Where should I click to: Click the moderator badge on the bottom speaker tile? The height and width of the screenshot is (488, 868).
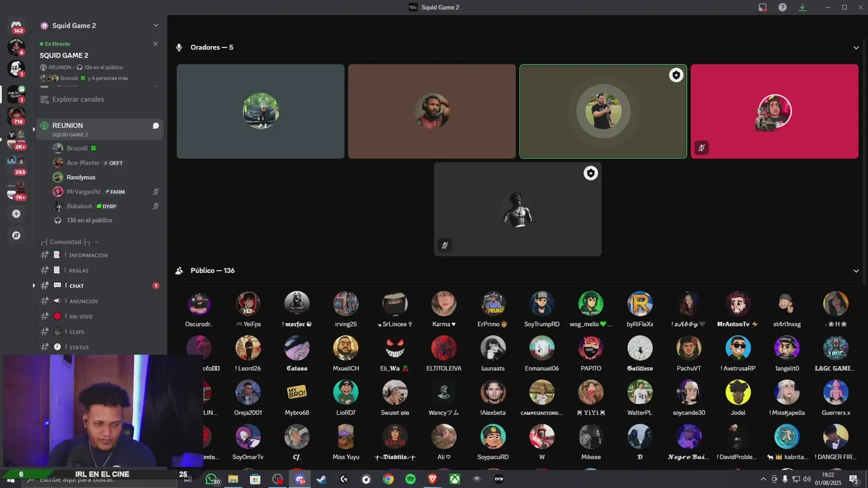591,174
